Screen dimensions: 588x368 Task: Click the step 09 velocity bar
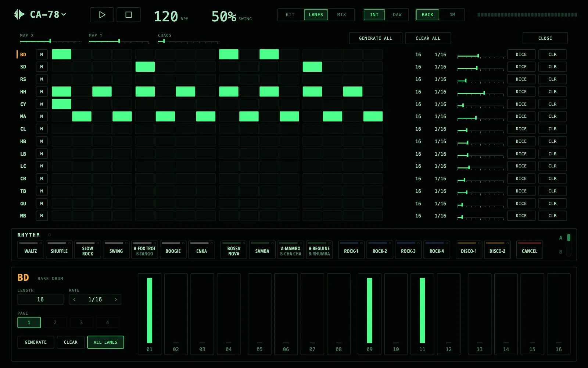pos(370,310)
